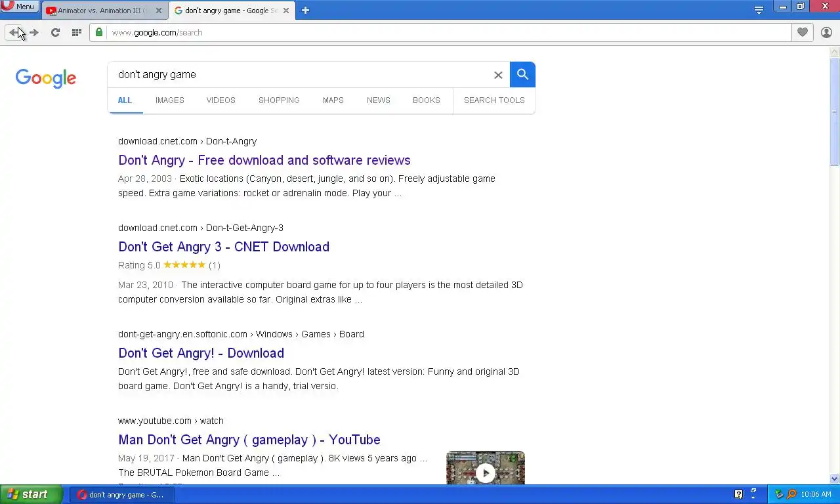This screenshot has width=840, height=504.
Task: Go back with the browser back arrow
Action: coord(14,32)
